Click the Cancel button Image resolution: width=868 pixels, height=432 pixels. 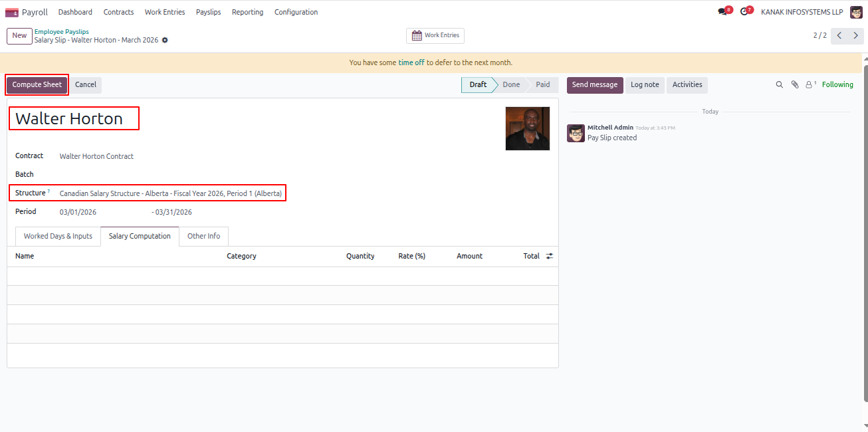tap(86, 85)
